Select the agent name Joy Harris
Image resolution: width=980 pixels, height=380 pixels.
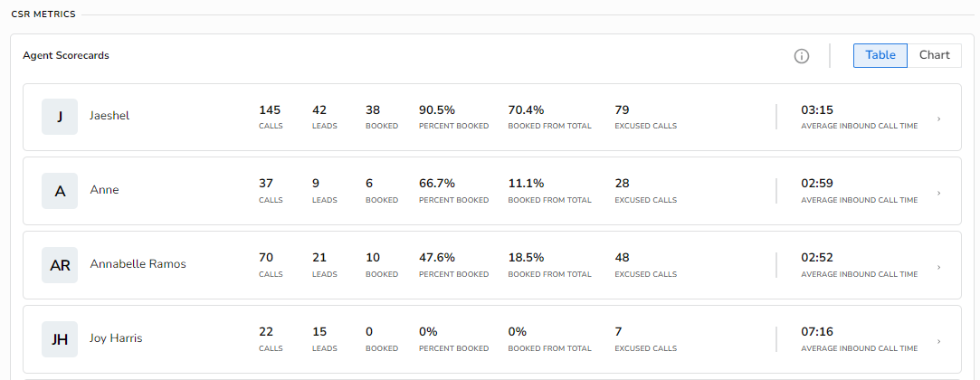point(116,338)
